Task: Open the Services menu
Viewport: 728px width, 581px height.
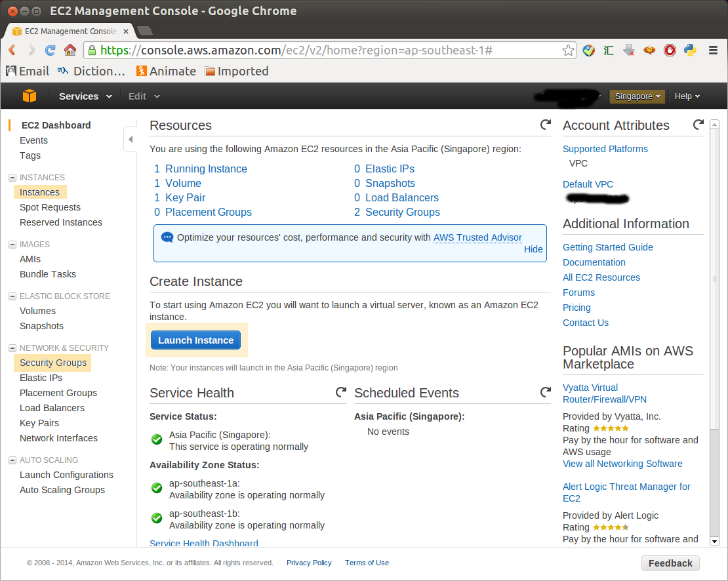Action: click(x=85, y=96)
